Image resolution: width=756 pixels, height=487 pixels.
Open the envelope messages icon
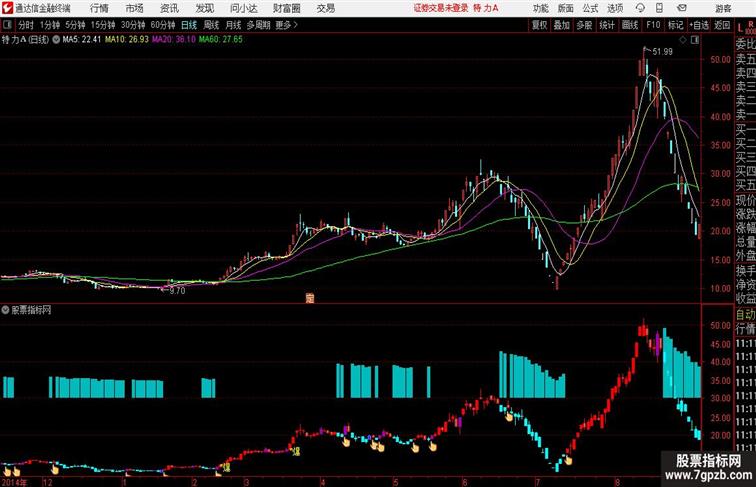tap(682, 8)
